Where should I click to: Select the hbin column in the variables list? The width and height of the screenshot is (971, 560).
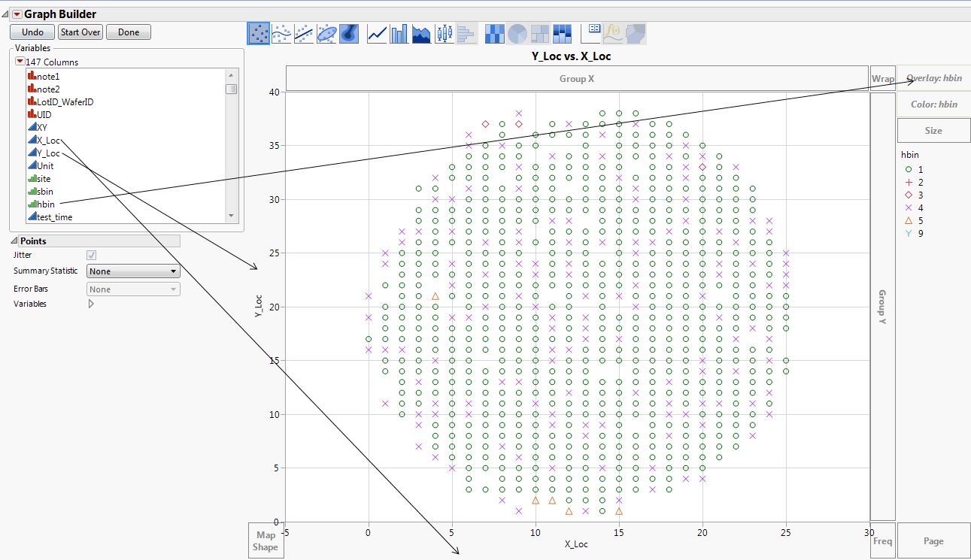(44, 204)
